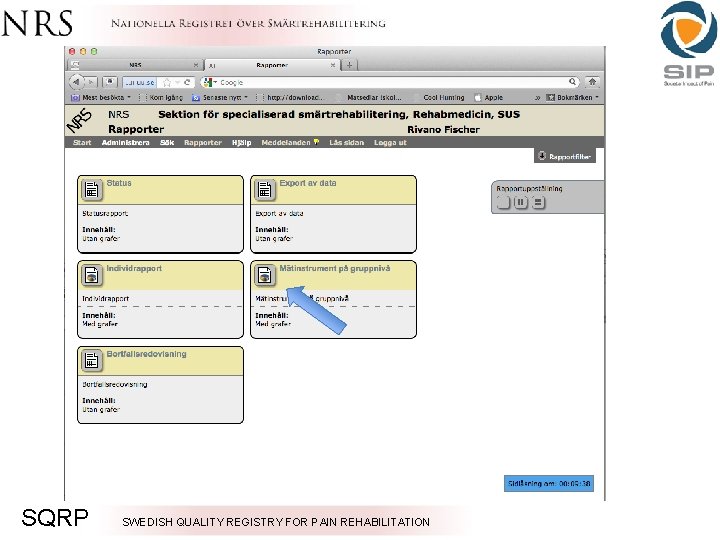This screenshot has height=540, width=720.
Task: Open the Meddelanden menu item
Action: pyautogui.click(x=286, y=142)
